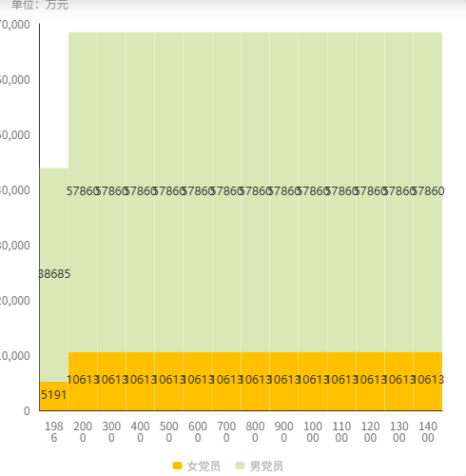466x476 pixels.
Task: Click the green 男党员 legend swatch
Action: click(241, 466)
